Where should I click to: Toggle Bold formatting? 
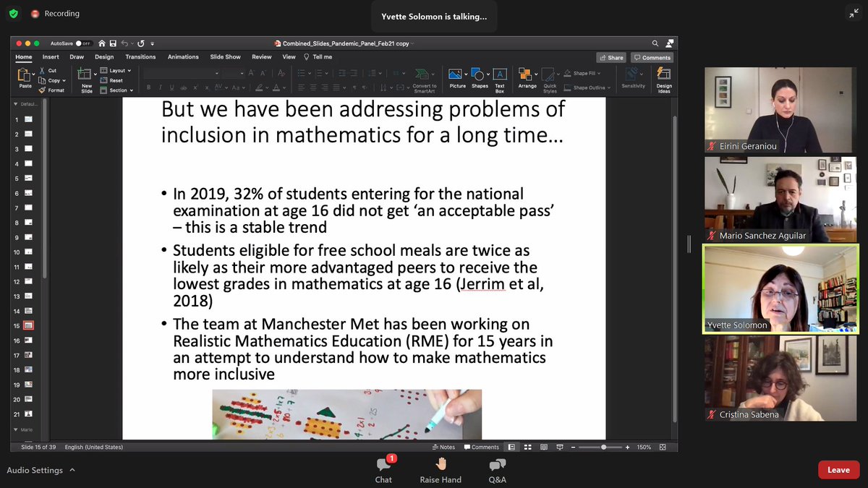(x=149, y=87)
